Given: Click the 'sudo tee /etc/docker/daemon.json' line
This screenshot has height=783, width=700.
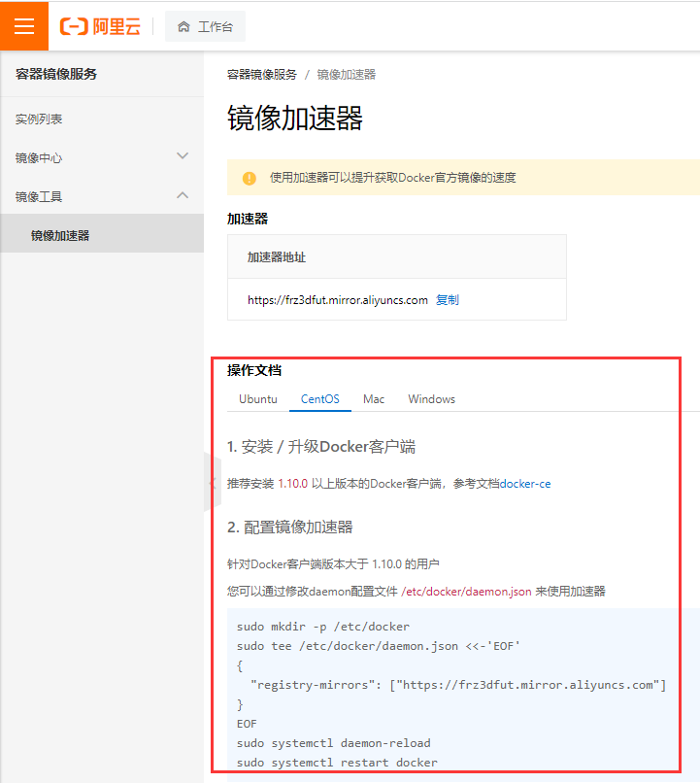Looking at the screenshot, I should (x=379, y=646).
